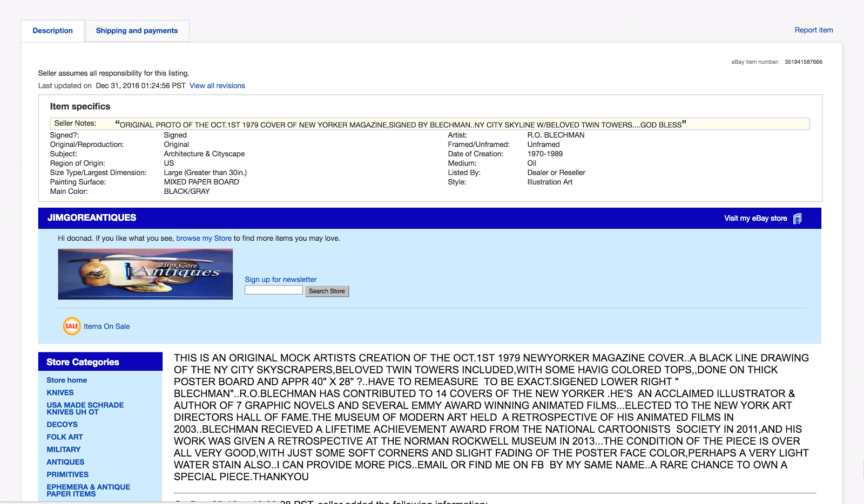
Task: Click Sign up for newsletter link
Action: 281,280
